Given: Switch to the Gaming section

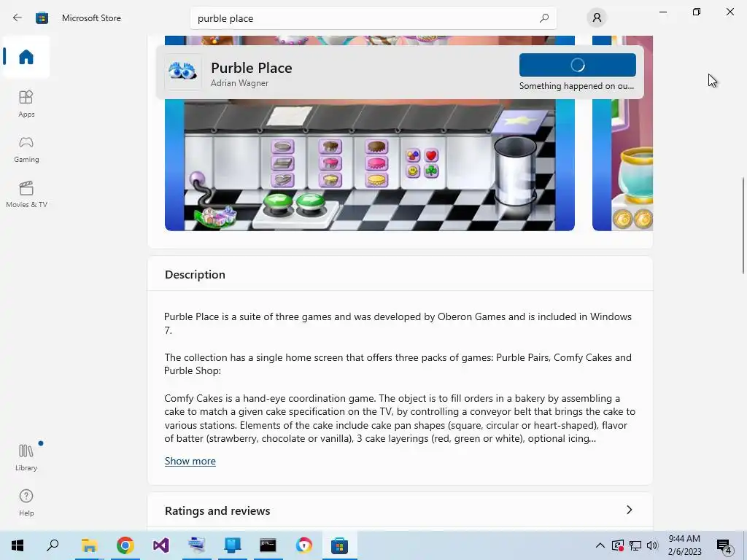Looking at the screenshot, I should [26, 149].
